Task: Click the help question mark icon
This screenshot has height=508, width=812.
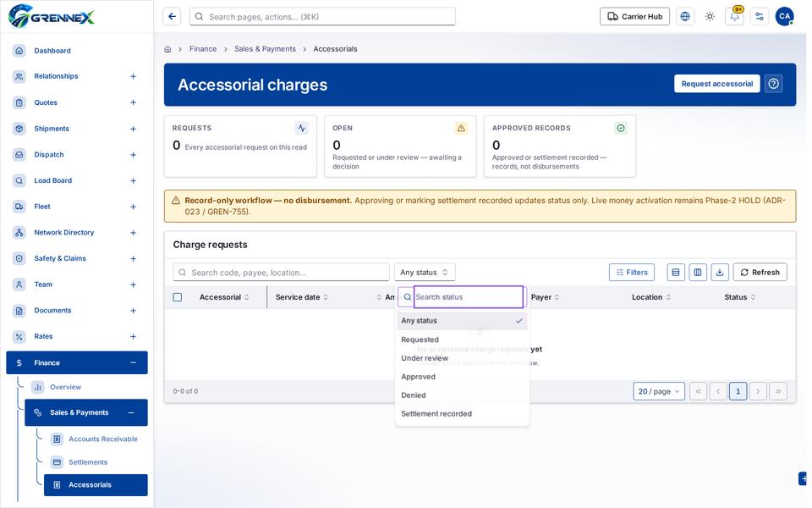Action: [774, 84]
